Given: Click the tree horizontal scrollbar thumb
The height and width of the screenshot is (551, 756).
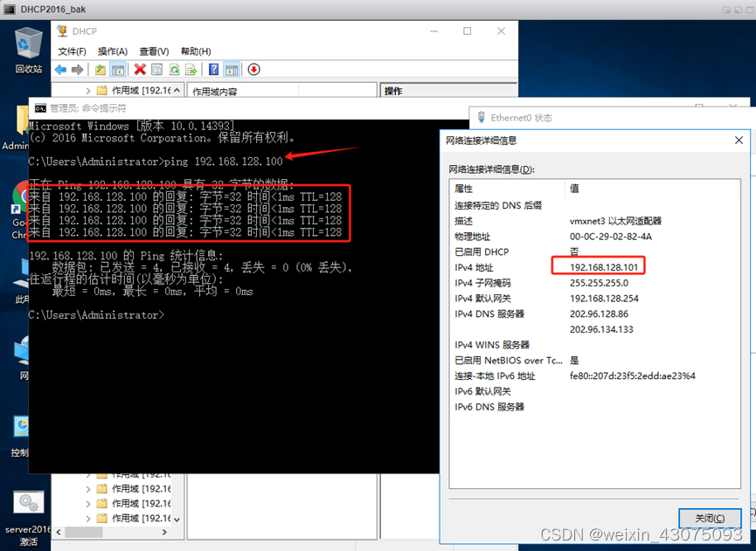Looking at the screenshot, I should (x=83, y=532).
